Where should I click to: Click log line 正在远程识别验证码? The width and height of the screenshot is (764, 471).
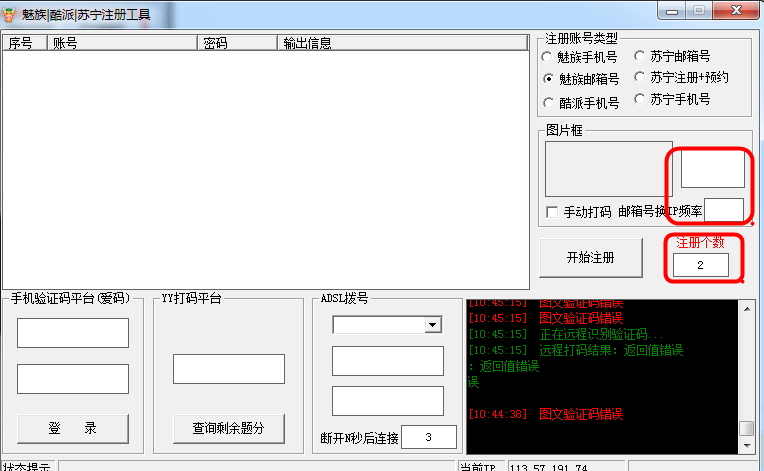(x=566, y=334)
